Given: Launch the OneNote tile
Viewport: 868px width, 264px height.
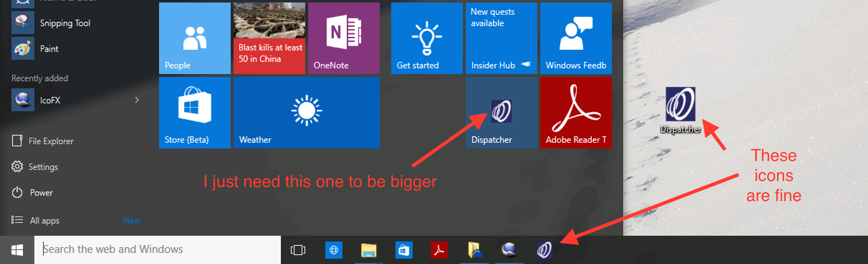Looking at the screenshot, I should 344,38.
